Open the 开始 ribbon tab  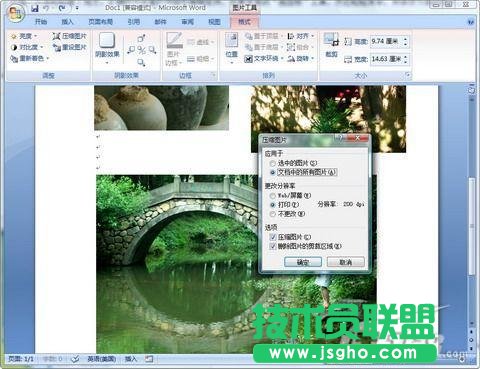coord(41,22)
